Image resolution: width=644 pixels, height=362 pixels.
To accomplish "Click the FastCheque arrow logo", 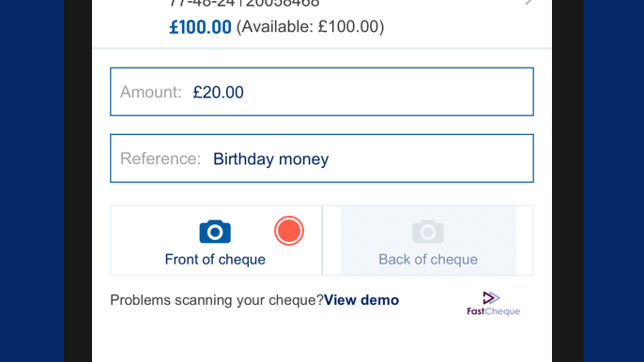I will click(491, 297).
